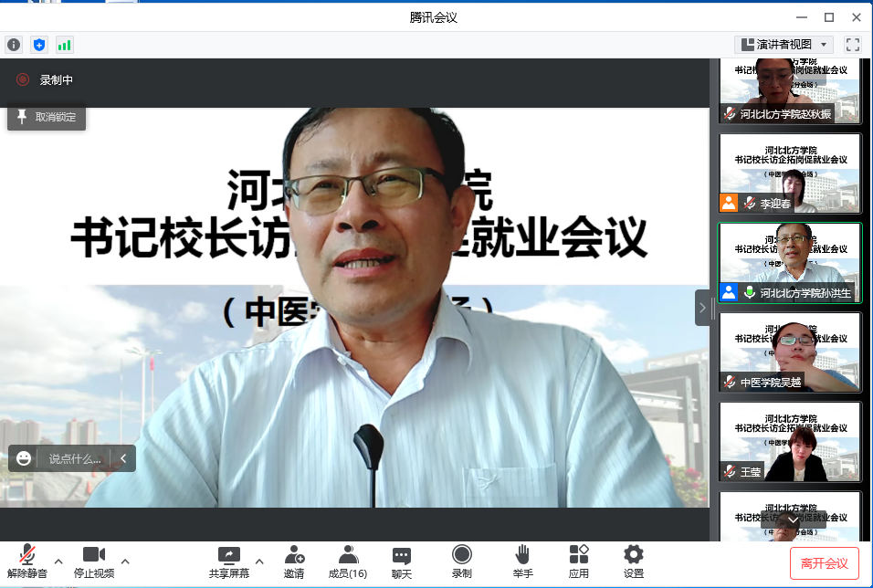Enter fullscreen mode icon
The image size is (873, 588).
[x=852, y=45]
